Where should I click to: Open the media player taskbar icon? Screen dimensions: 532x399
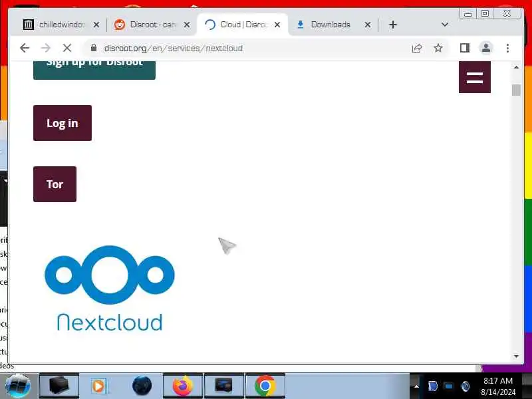coord(99,386)
